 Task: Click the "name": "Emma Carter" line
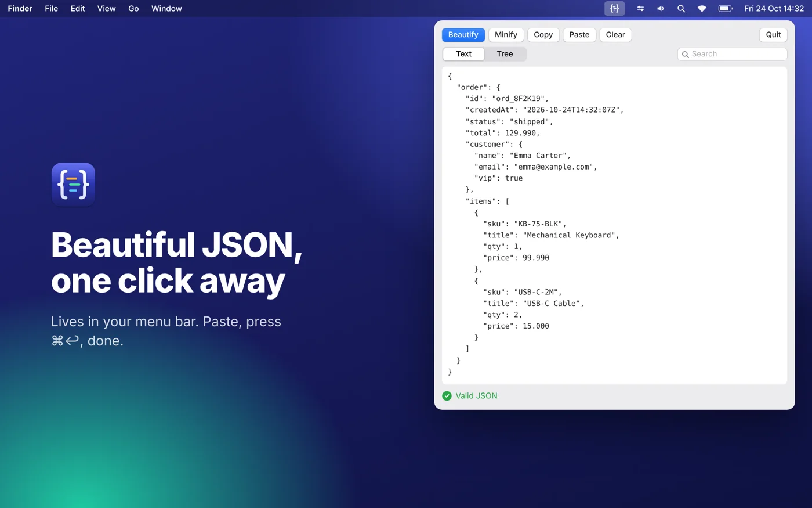coord(523,156)
